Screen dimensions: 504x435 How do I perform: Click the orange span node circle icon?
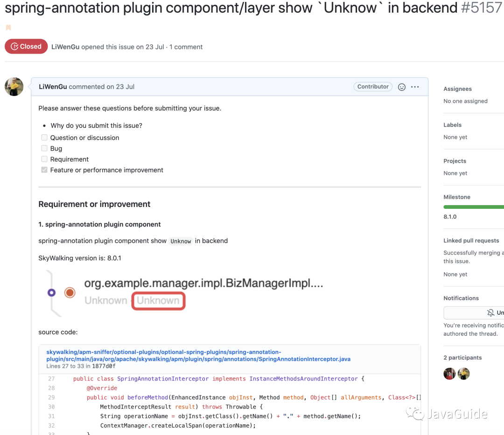tap(70, 293)
